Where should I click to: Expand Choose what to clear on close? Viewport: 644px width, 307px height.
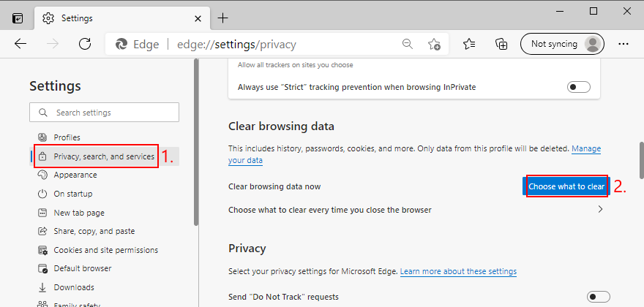click(600, 210)
